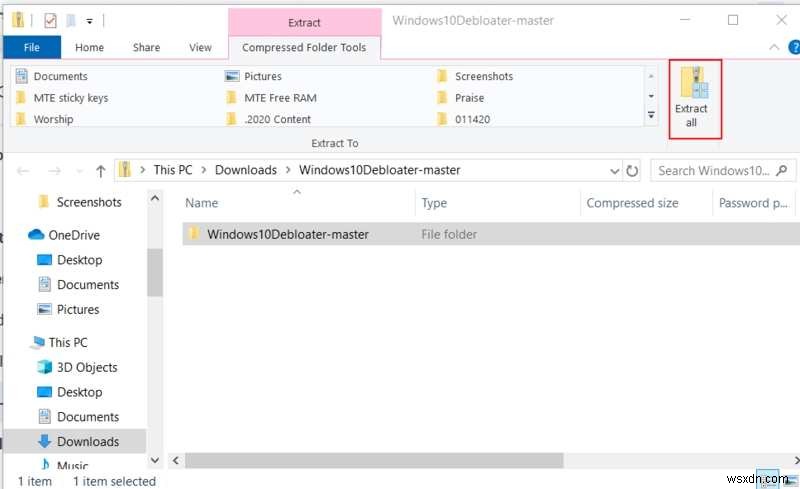Click the Properties quick access icon
Screen dimensions: 800x489
tap(50, 21)
